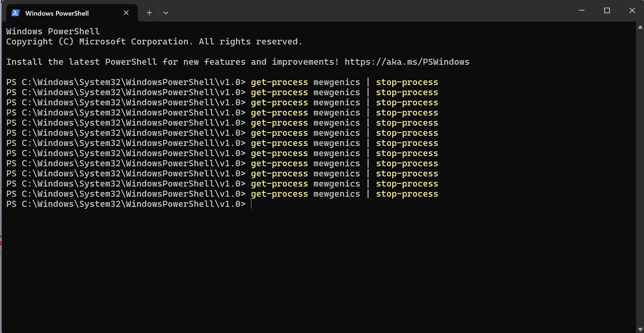Click the last stop-process command
The height and width of the screenshot is (333, 644).
[407, 194]
